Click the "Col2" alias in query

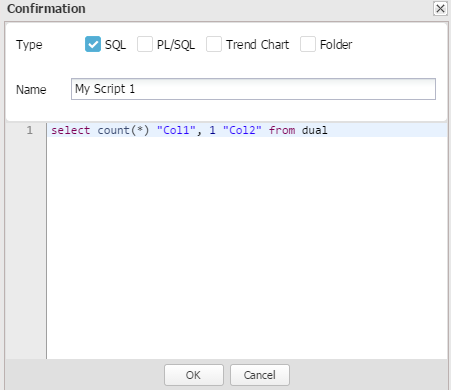(242, 130)
